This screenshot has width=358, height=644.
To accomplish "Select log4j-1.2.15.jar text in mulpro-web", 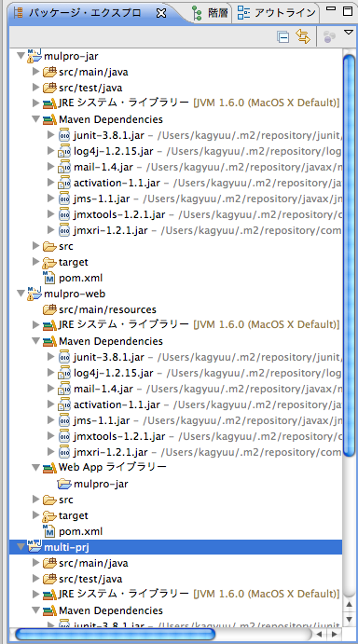I will [x=114, y=373].
